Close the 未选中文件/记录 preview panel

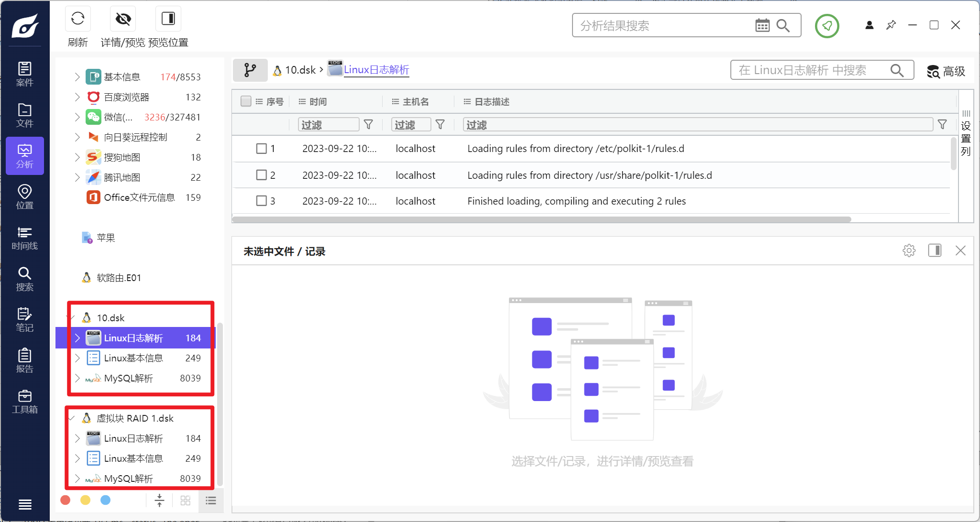pyautogui.click(x=960, y=250)
